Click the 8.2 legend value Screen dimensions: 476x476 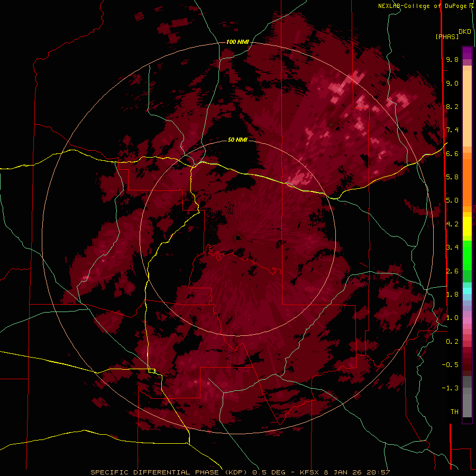click(452, 106)
